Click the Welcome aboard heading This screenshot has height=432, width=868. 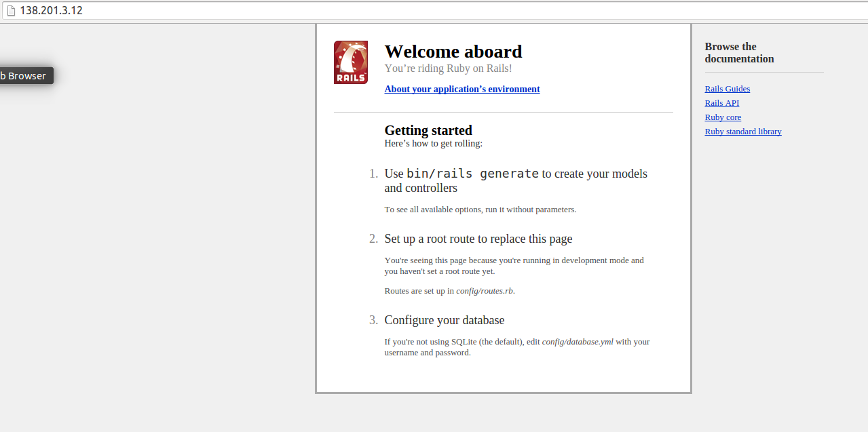point(453,52)
